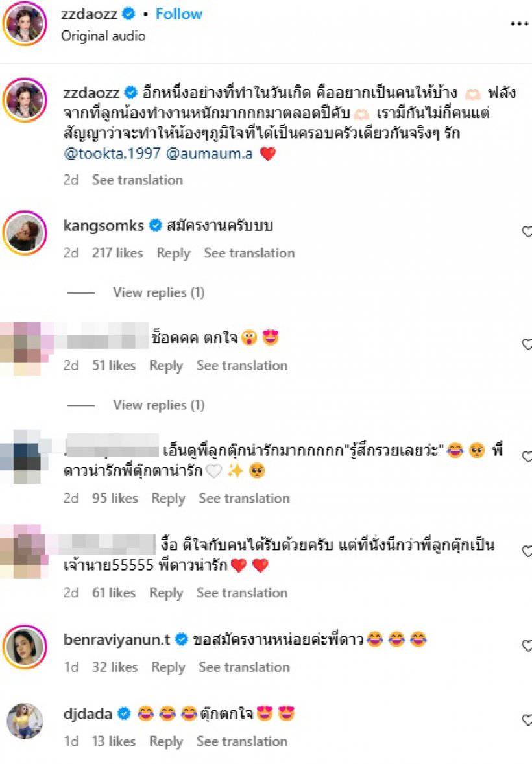532x764 pixels.
Task: Follow the zzdaozz account
Action: coord(179,14)
